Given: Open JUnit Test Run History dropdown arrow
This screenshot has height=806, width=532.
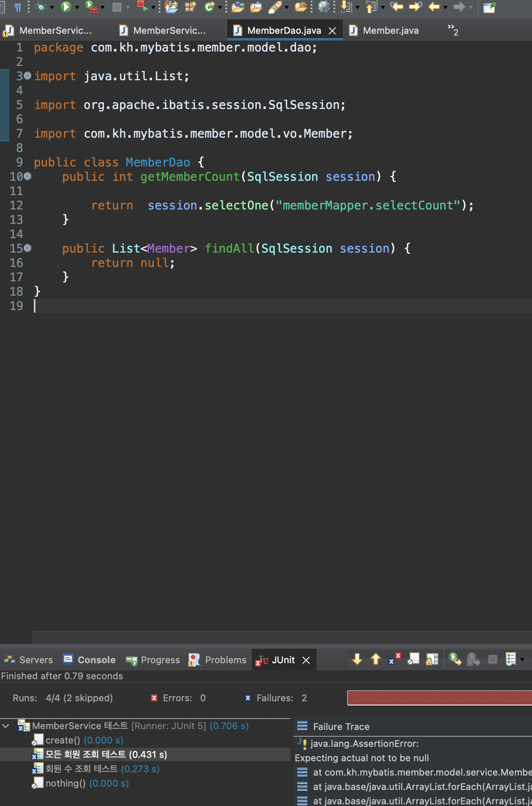Looking at the screenshot, I should pyautogui.click(x=522, y=660).
